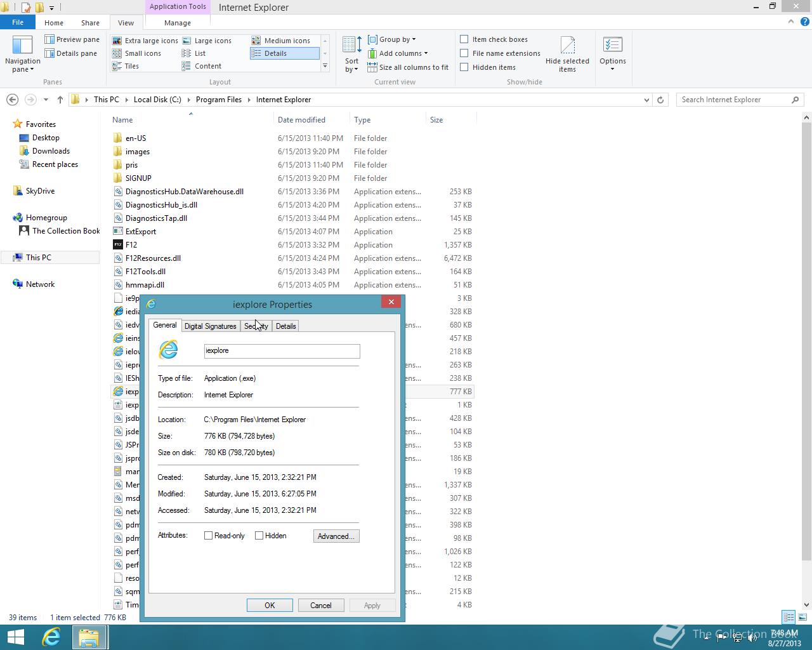Select DiagnosticsTap.dll file
Viewport: 812px width, 650px height.
click(156, 218)
